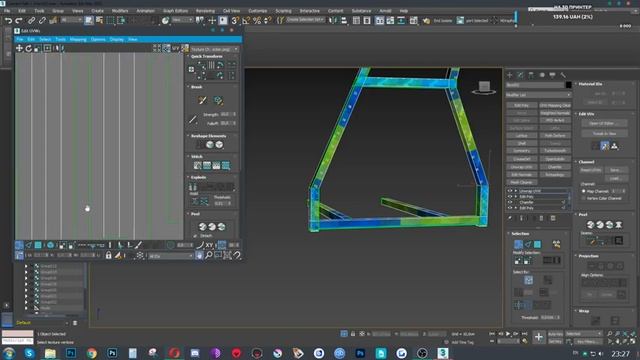Enable Polygon sub-object mode in UV editor
The image size is (640, 360).
tap(38, 245)
